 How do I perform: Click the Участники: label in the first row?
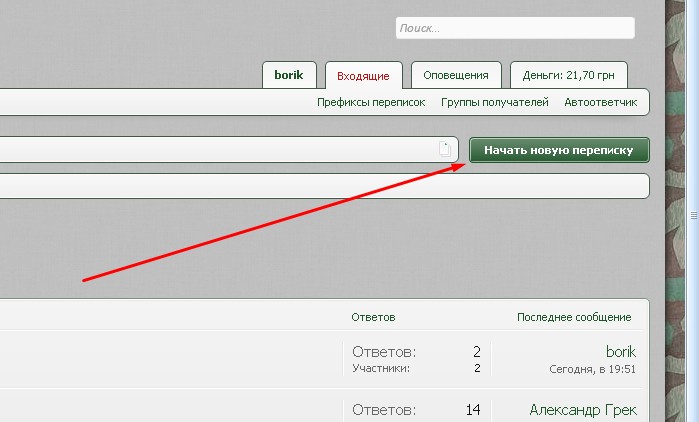381,369
